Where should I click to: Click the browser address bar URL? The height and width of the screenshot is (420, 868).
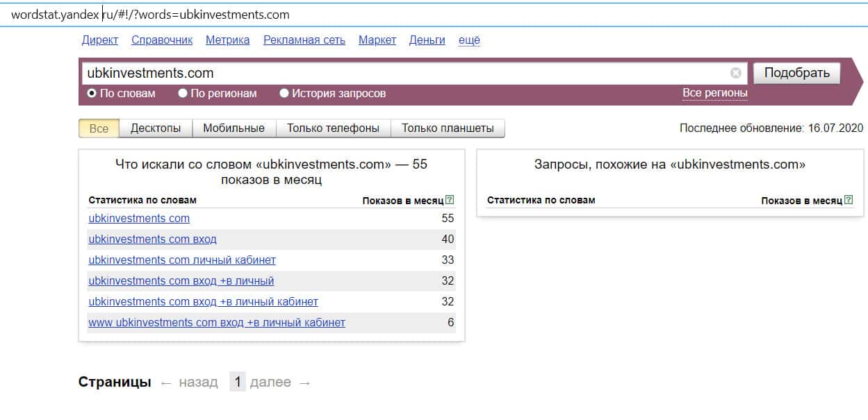(150, 15)
